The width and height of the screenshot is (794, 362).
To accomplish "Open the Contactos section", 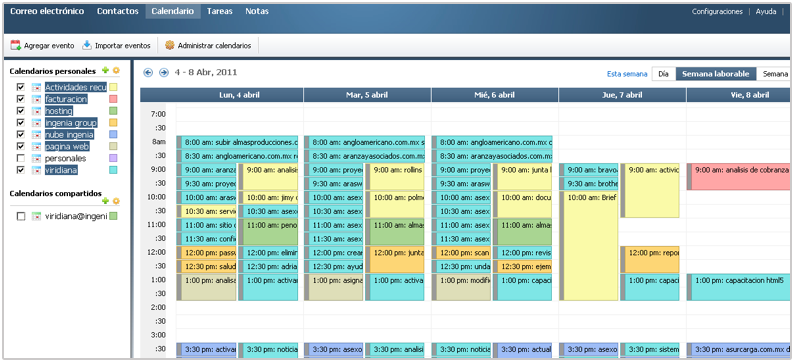I will tap(117, 11).
